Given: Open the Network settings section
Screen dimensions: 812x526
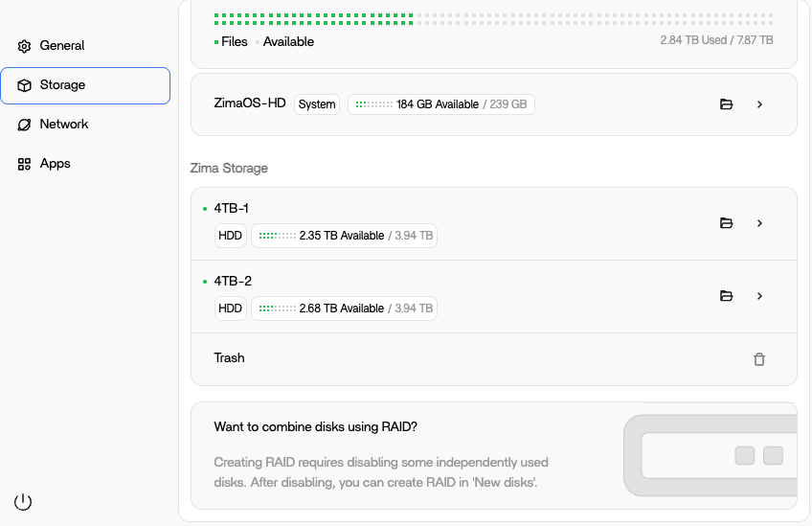Looking at the screenshot, I should tap(63, 125).
